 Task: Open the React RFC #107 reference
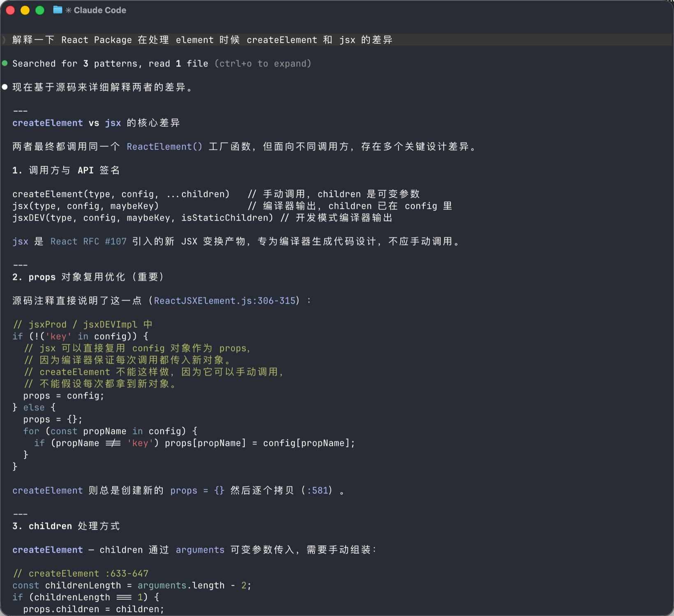88,241
